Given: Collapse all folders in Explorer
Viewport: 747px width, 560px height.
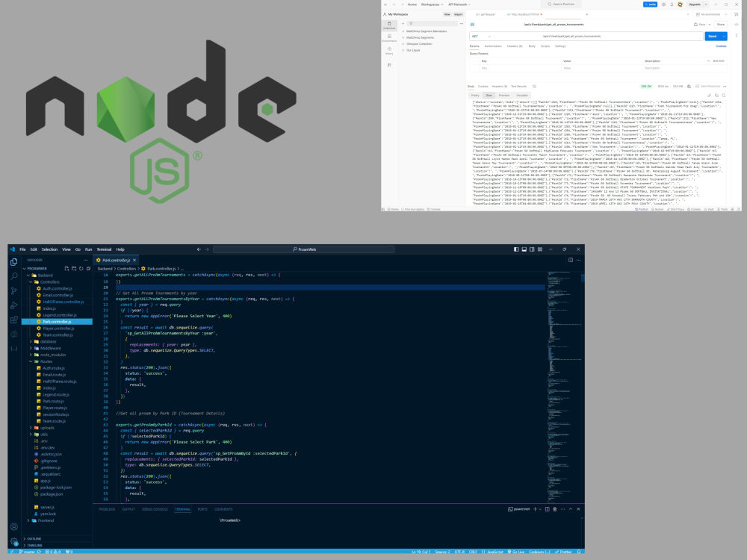Looking at the screenshot, I should click(x=88, y=269).
